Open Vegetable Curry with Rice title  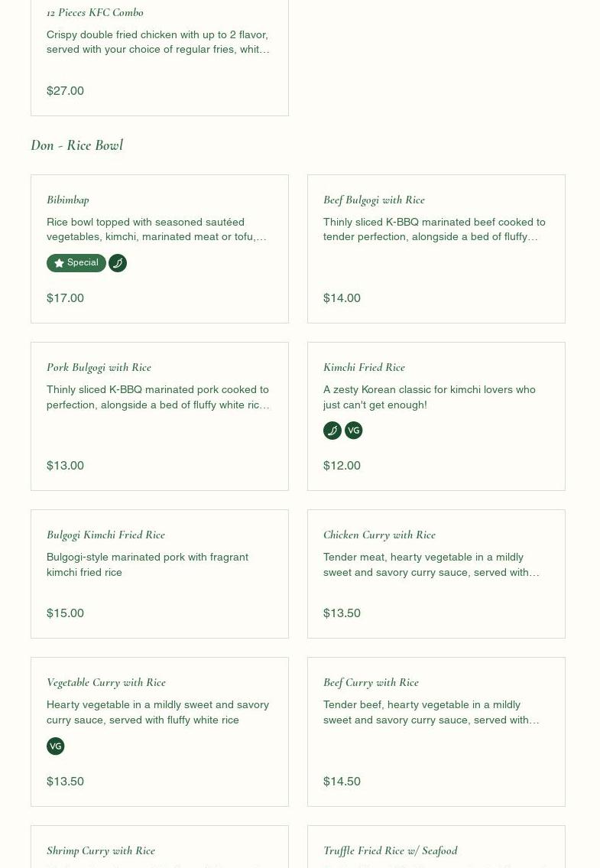coord(106,682)
